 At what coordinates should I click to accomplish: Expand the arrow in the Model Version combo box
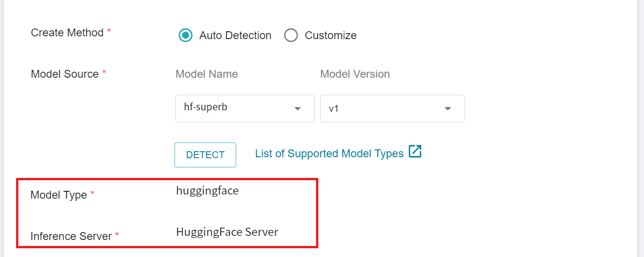pos(447,109)
